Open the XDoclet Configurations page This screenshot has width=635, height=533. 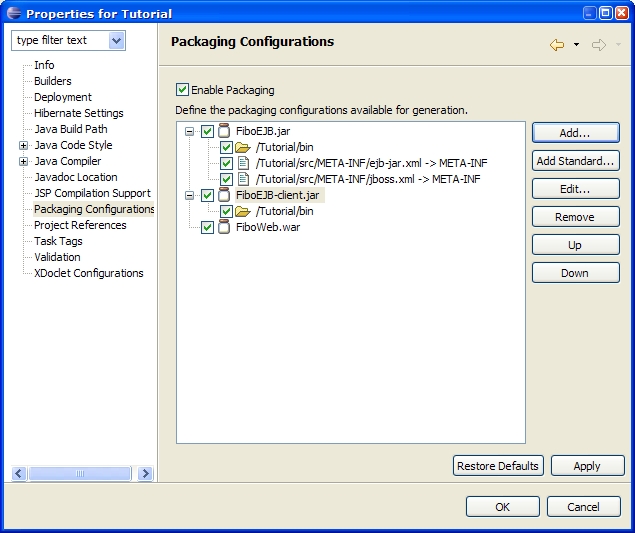pyautogui.click(x=88, y=273)
